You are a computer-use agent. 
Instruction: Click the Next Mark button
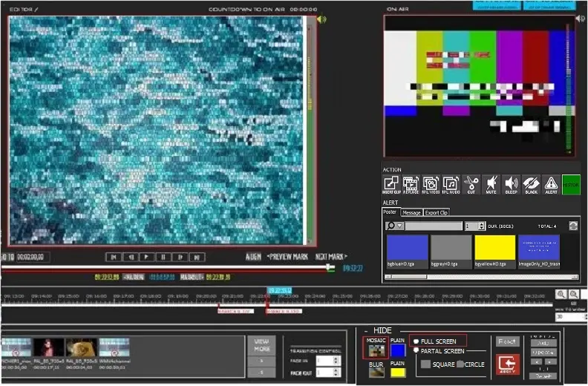point(331,257)
